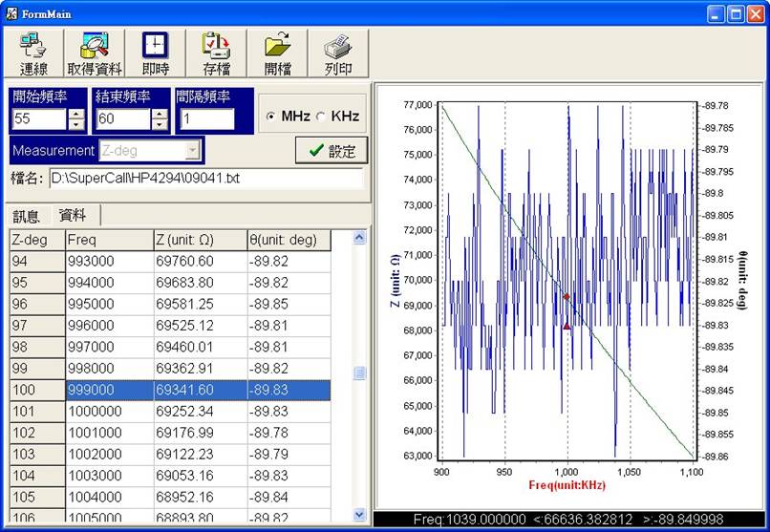The height and width of the screenshot is (532, 770).
Task: Click the 設定 apply button
Action: click(x=332, y=151)
